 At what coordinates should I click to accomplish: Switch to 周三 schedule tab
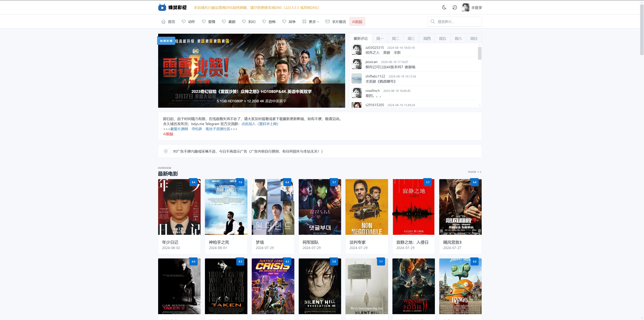point(411,39)
